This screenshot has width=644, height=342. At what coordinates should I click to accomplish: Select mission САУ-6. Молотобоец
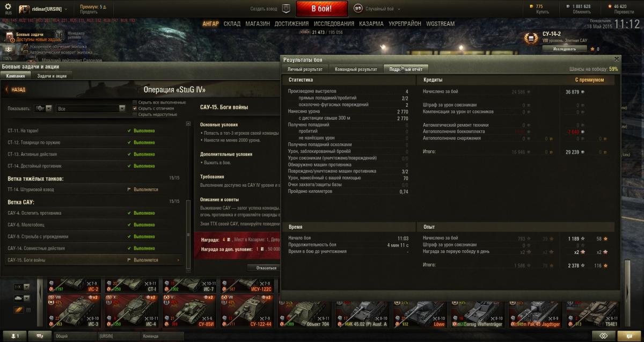94,224
